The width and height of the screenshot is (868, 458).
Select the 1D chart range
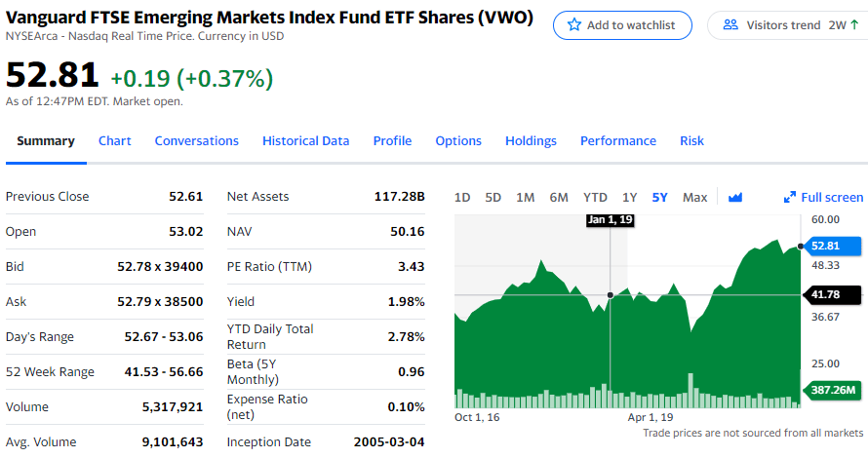pos(462,197)
